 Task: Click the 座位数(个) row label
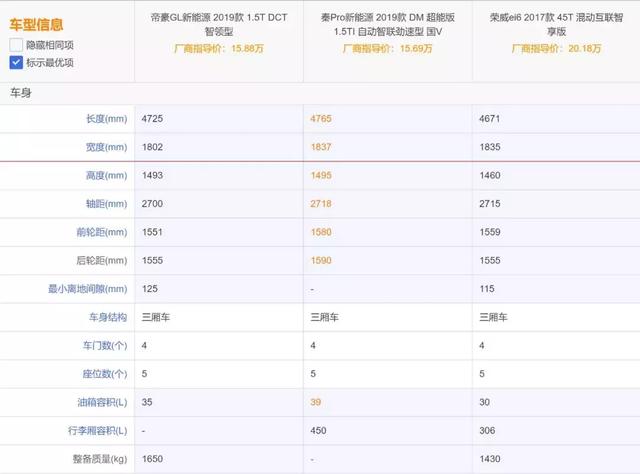(x=105, y=374)
